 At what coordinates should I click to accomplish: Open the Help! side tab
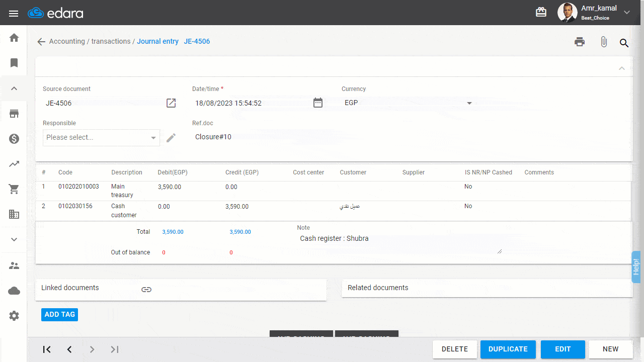pyautogui.click(x=636, y=266)
